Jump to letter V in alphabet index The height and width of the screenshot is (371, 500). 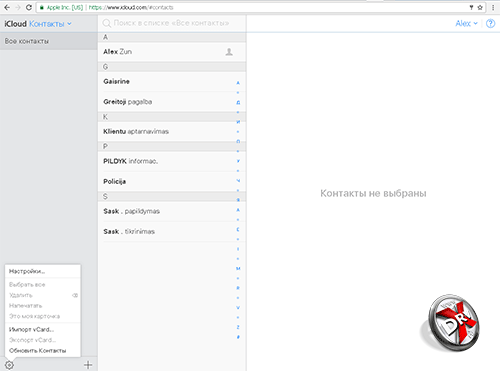(x=238, y=308)
